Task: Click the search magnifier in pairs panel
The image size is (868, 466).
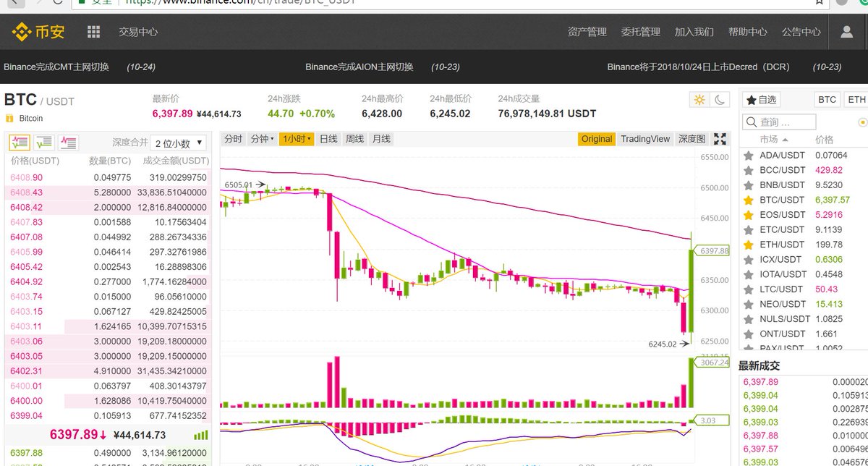Action: click(752, 122)
